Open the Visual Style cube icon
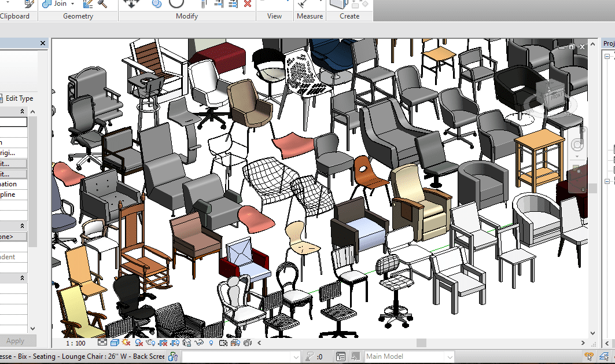This screenshot has width=615, height=364. (x=115, y=343)
